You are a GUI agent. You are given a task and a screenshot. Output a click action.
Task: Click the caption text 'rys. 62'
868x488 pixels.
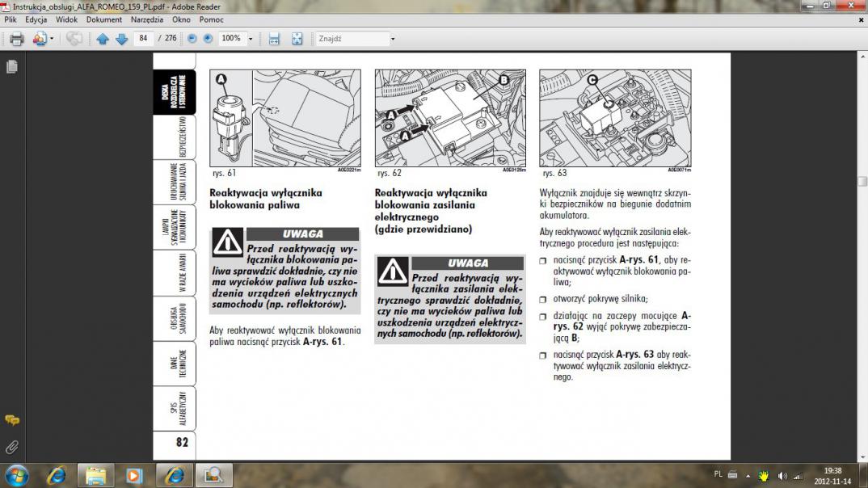coord(390,173)
